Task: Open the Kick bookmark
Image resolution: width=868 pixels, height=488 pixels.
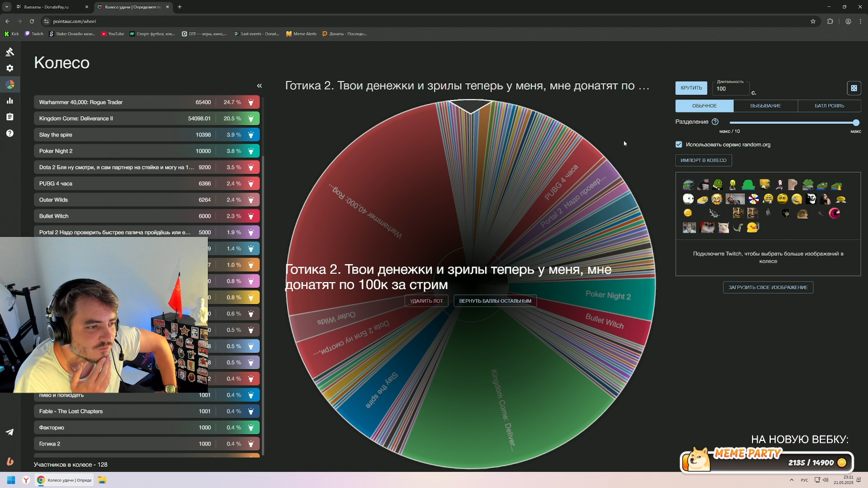Action: [12, 34]
